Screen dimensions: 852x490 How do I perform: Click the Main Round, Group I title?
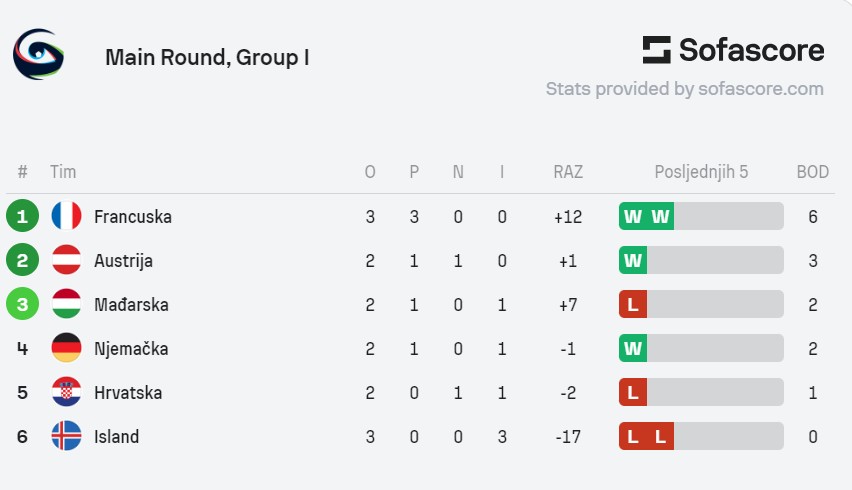pyautogui.click(x=207, y=58)
